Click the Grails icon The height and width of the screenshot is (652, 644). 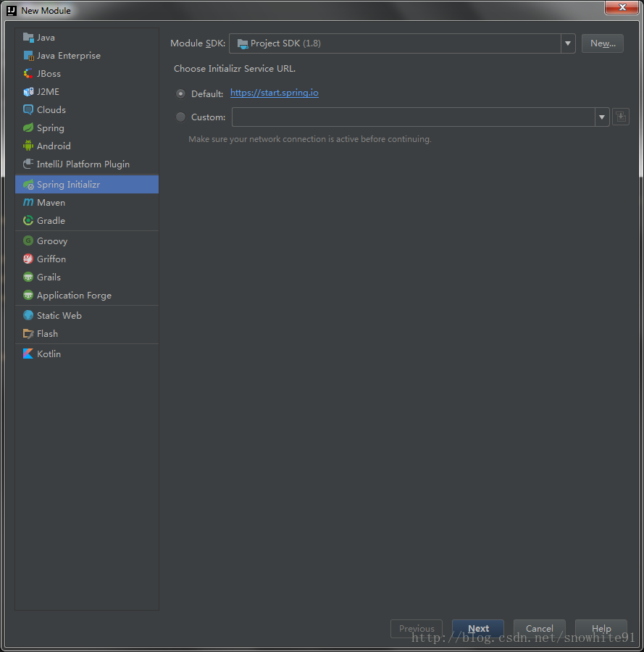(x=28, y=277)
